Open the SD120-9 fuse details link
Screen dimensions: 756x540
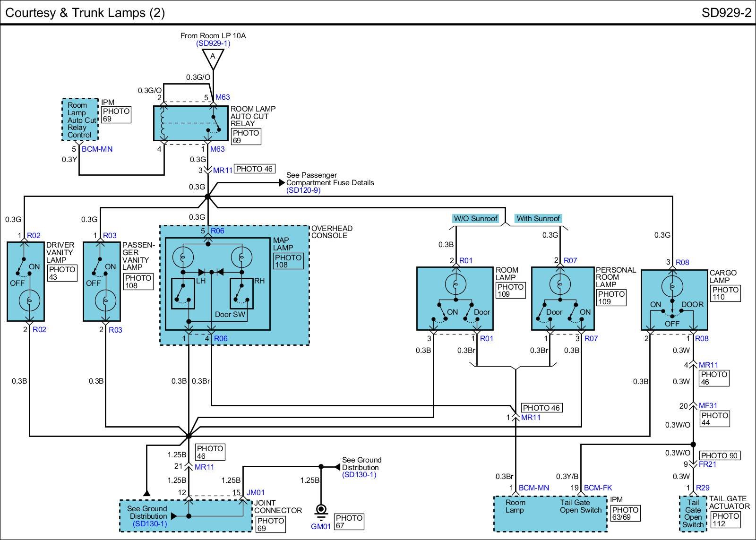(303, 190)
